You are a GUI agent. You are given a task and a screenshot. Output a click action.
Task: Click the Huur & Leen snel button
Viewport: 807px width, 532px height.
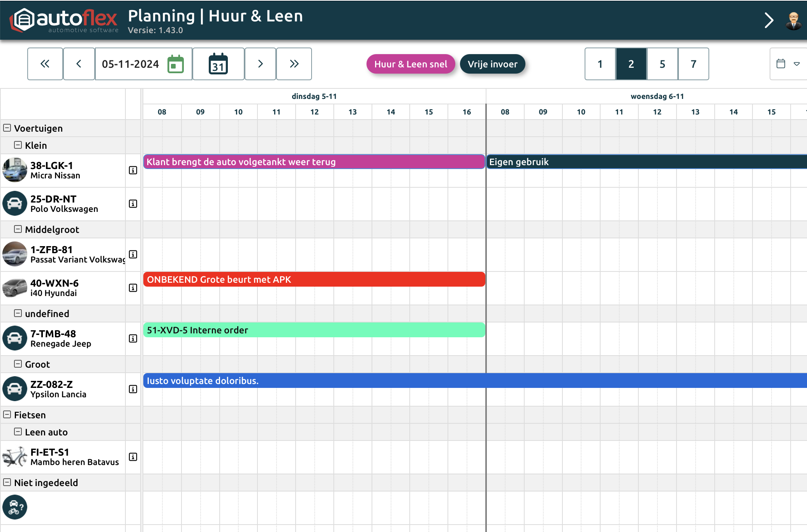411,64
